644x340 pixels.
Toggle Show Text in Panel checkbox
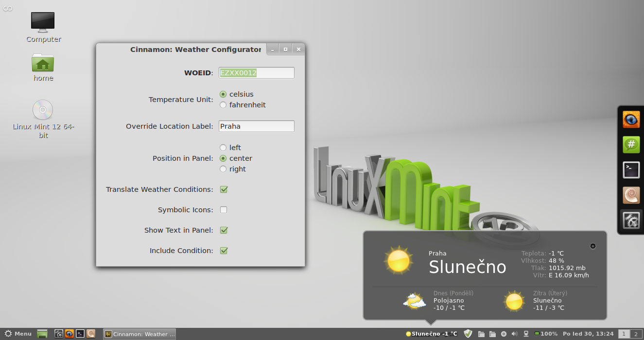[224, 230]
